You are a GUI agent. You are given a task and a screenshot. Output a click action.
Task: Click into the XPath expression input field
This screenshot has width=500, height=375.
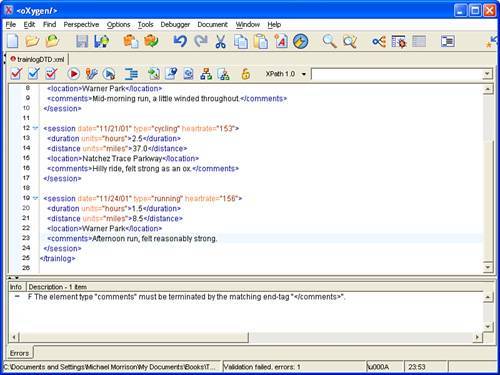(x=397, y=74)
